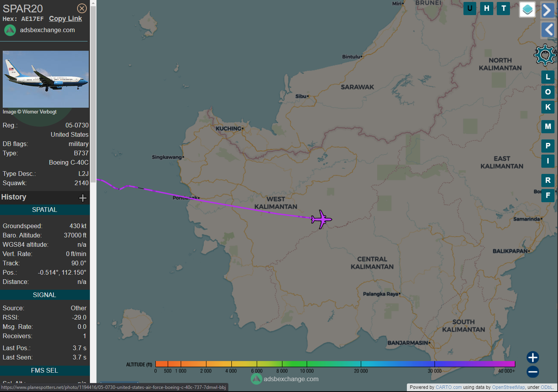Toggle the M map option button

[548, 127]
